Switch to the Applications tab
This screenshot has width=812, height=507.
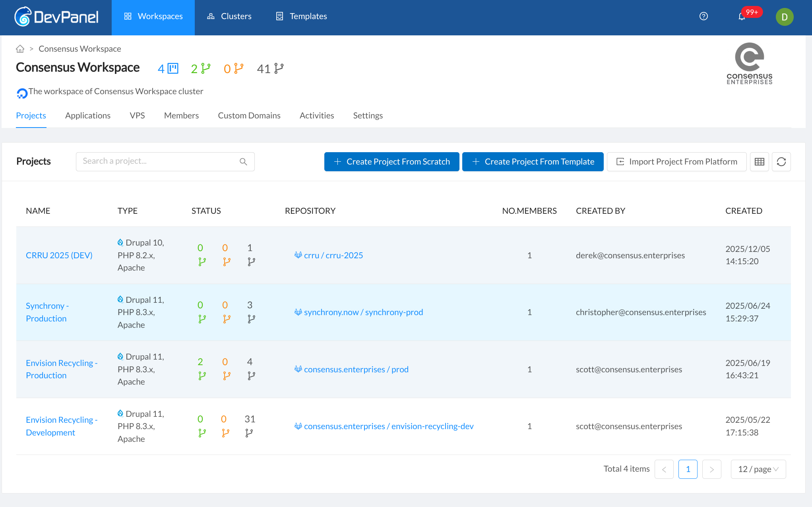pyautogui.click(x=88, y=116)
